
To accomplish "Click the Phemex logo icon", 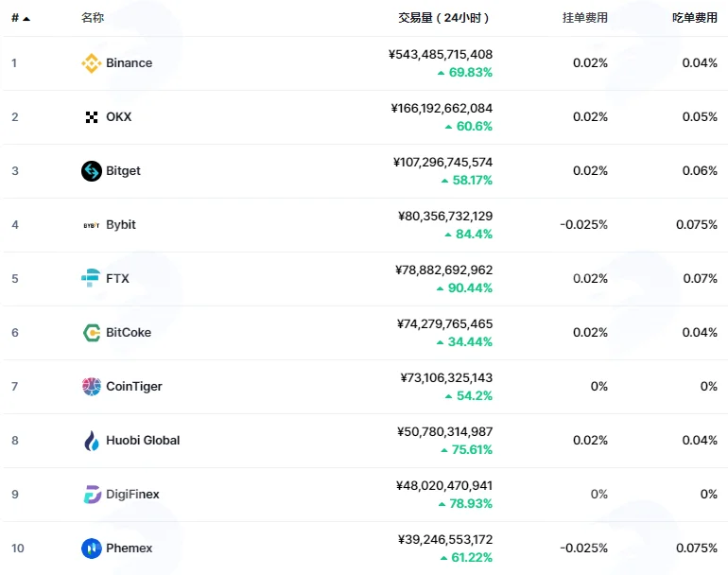I will coord(92,549).
